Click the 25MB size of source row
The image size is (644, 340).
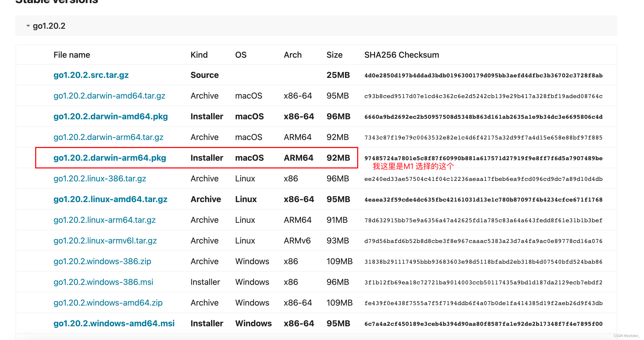(338, 75)
